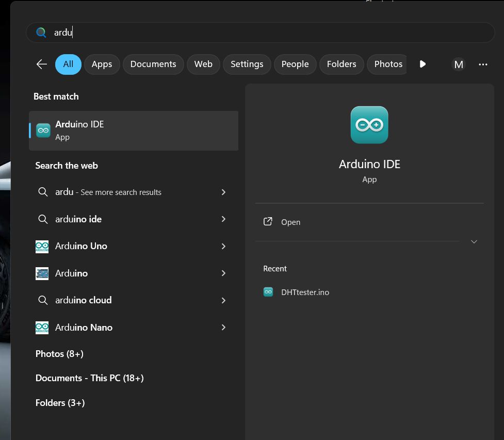Click magnifier icon beside 'ardu - See more'
504x440 pixels.
pos(43,192)
